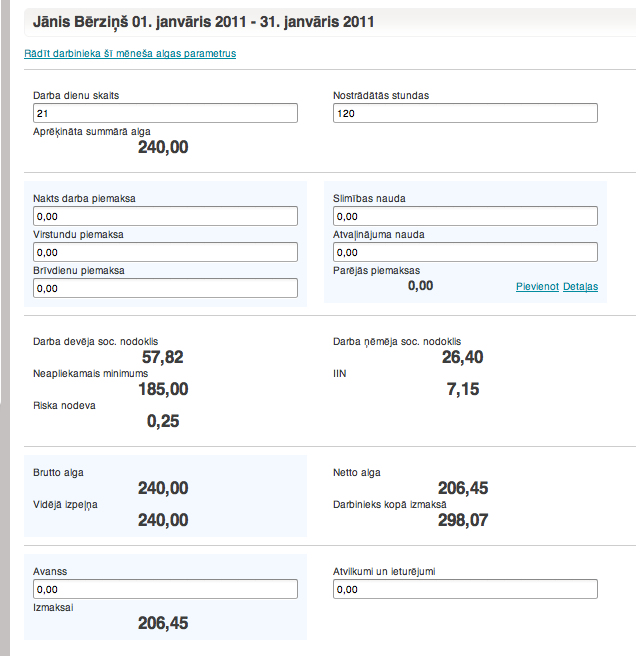Select the Nakts darba piemaksa field

pos(165,216)
